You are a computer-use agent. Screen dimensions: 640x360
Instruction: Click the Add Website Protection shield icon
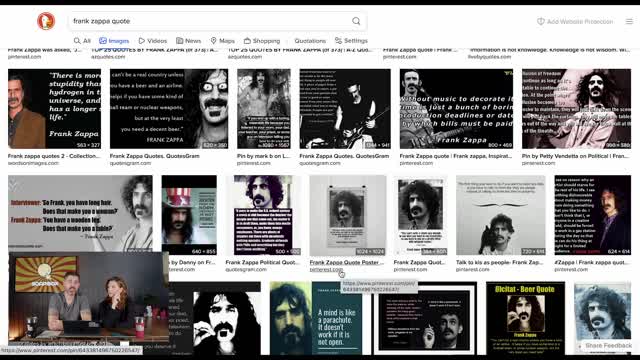click(540, 21)
